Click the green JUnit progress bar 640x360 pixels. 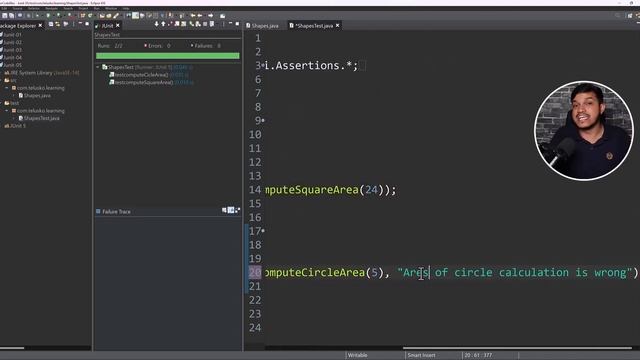pyautogui.click(x=168, y=56)
